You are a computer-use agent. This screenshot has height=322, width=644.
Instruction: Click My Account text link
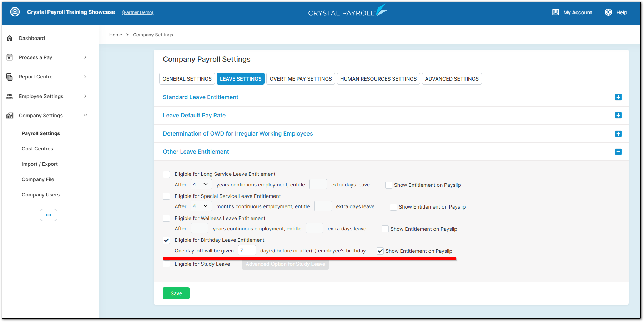(x=577, y=12)
